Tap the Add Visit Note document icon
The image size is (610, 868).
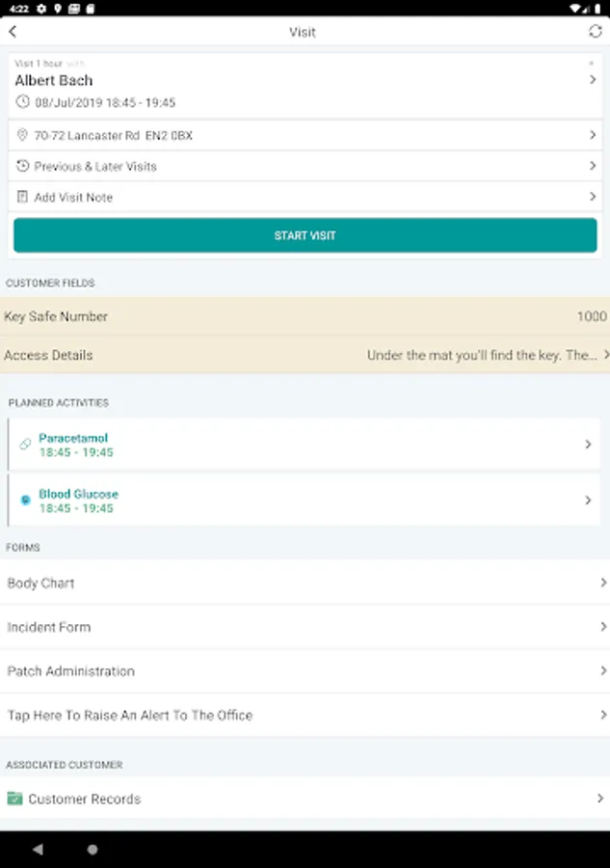23,198
